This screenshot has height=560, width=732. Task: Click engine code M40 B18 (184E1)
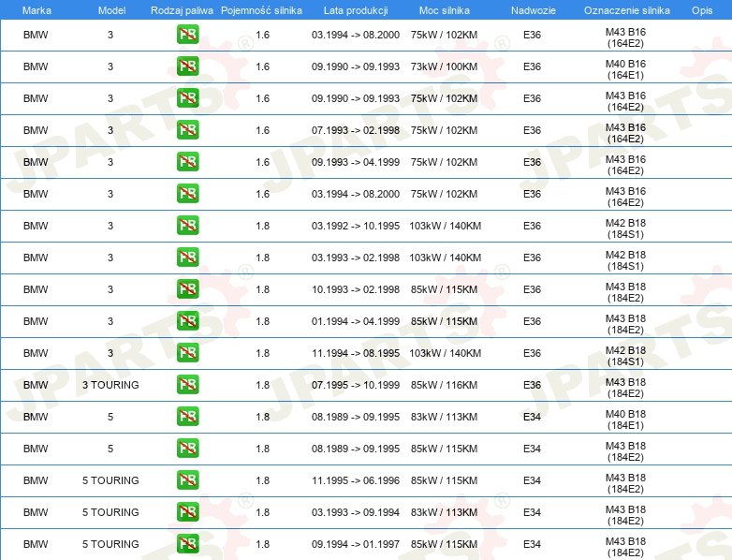click(x=625, y=420)
